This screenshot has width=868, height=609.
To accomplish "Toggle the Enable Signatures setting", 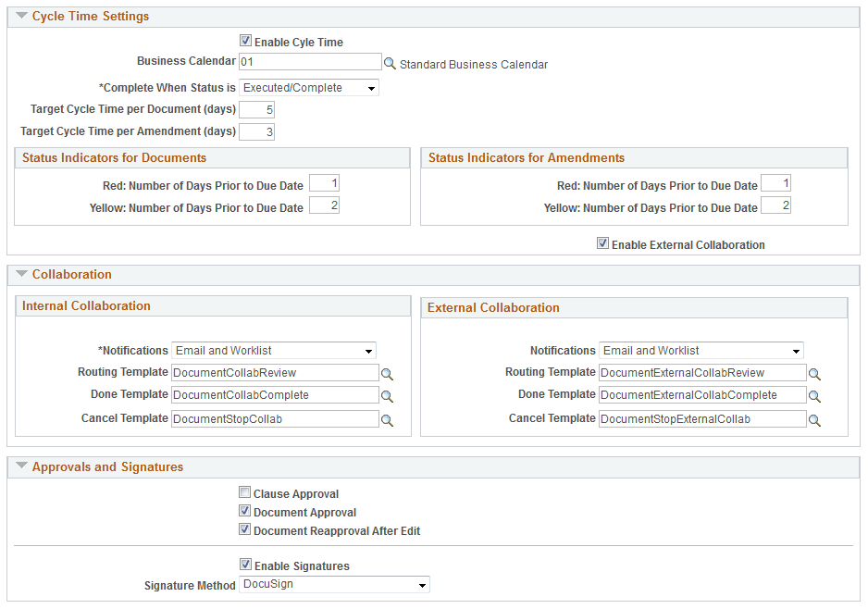I will coord(245,564).
